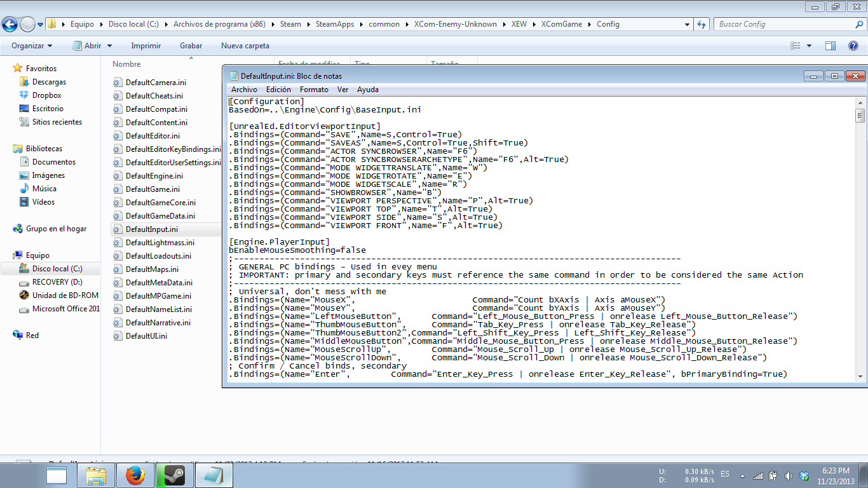
Task: Open the recent pages dropdown beside forward arrow
Action: point(41,24)
